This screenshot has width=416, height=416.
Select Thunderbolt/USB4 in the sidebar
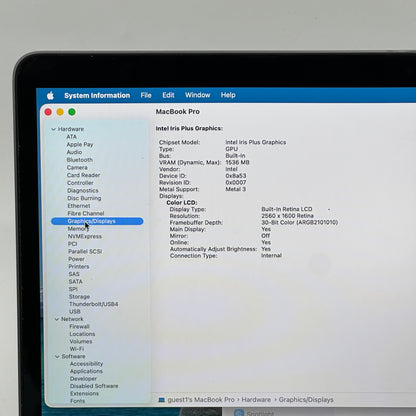(x=94, y=304)
